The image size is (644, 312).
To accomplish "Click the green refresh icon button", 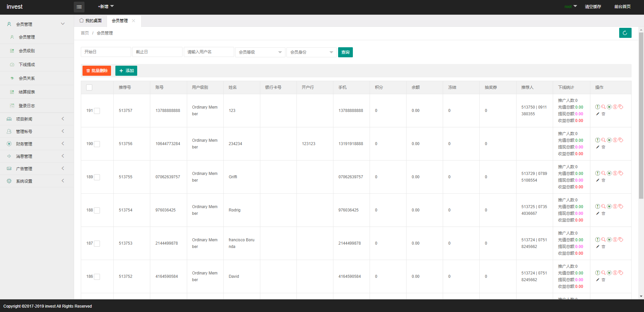I will (625, 33).
